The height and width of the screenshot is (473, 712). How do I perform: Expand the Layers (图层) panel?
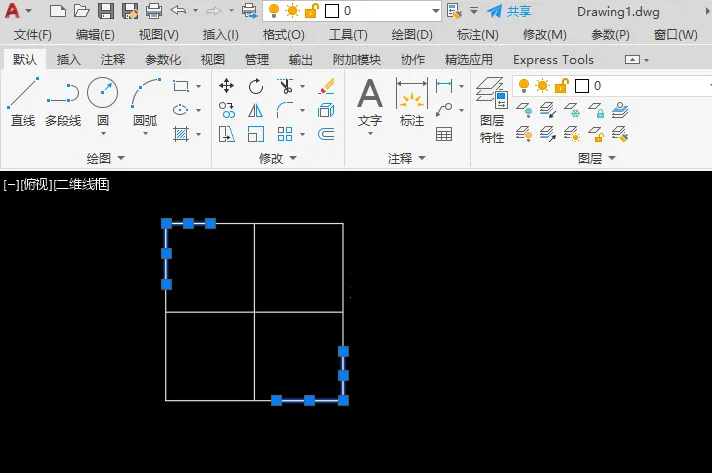(597, 158)
